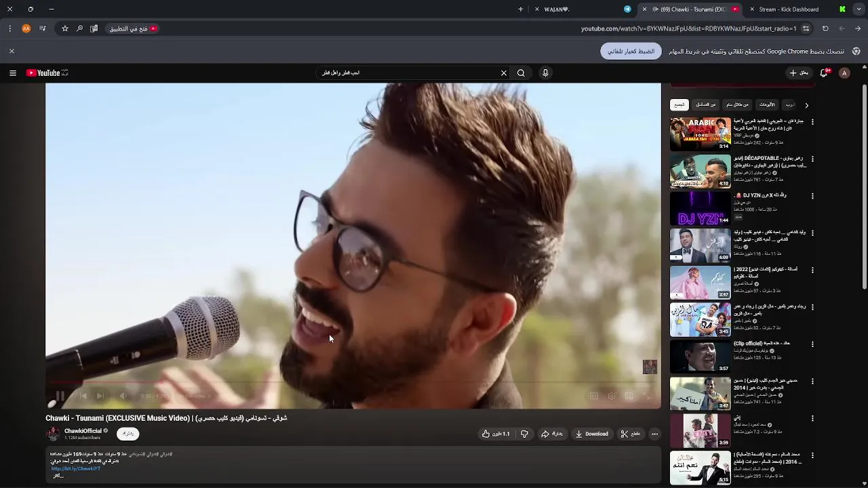Open options for the 6:09 video
The height and width of the screenshot is (488, 868).
click(812, 233)
